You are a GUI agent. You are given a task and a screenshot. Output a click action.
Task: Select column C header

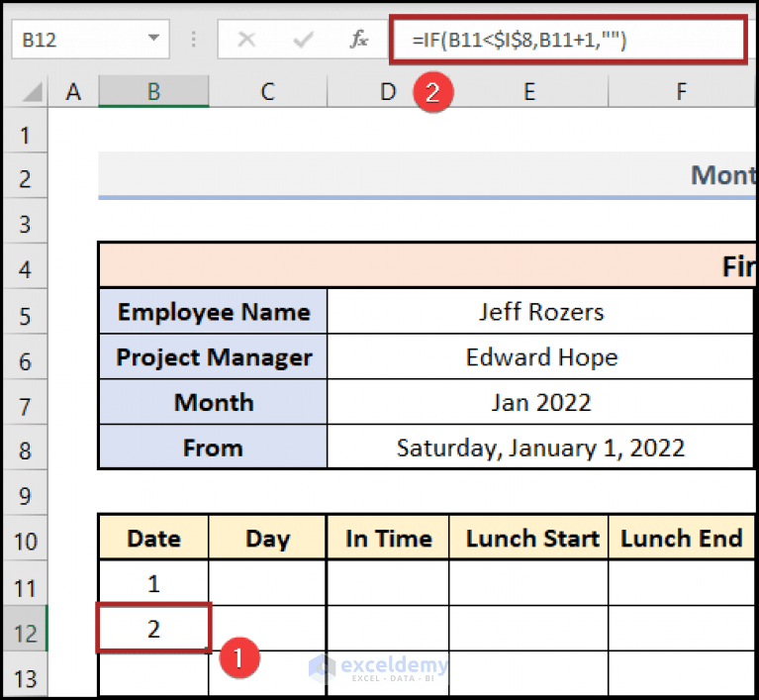pos(268,91)
